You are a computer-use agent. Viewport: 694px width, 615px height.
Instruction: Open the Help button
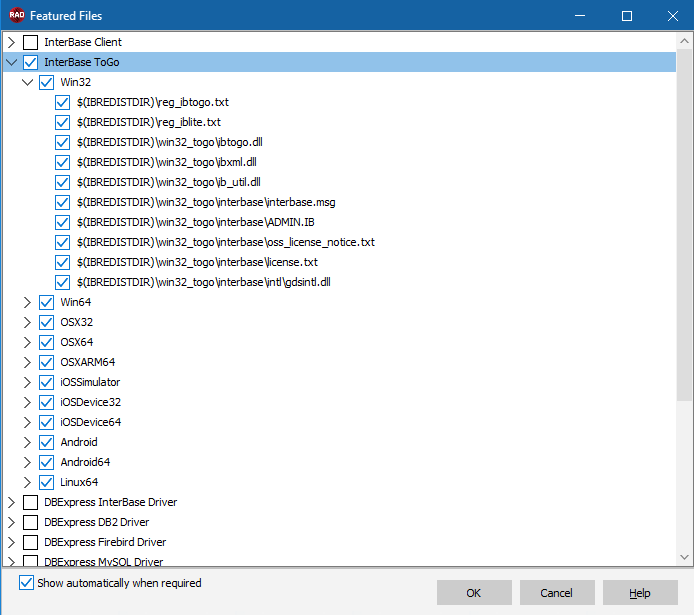pyautogui.click(x=640, y=592)
